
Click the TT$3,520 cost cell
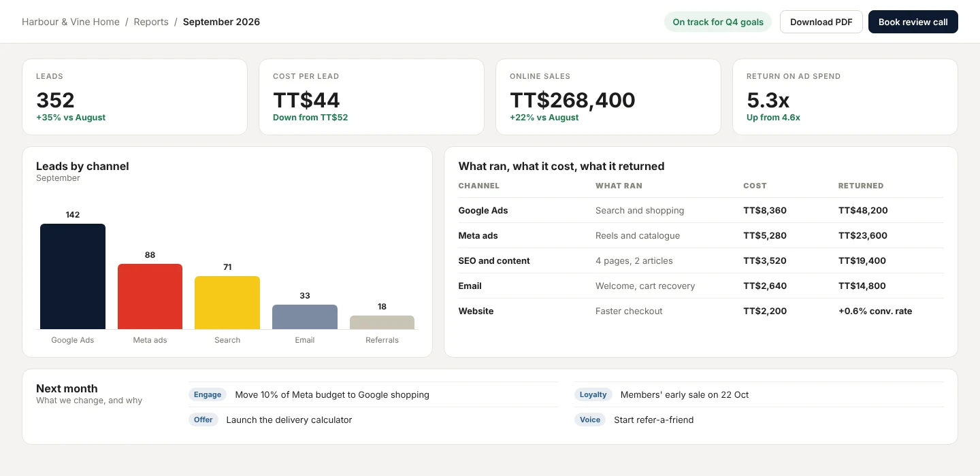765,260
